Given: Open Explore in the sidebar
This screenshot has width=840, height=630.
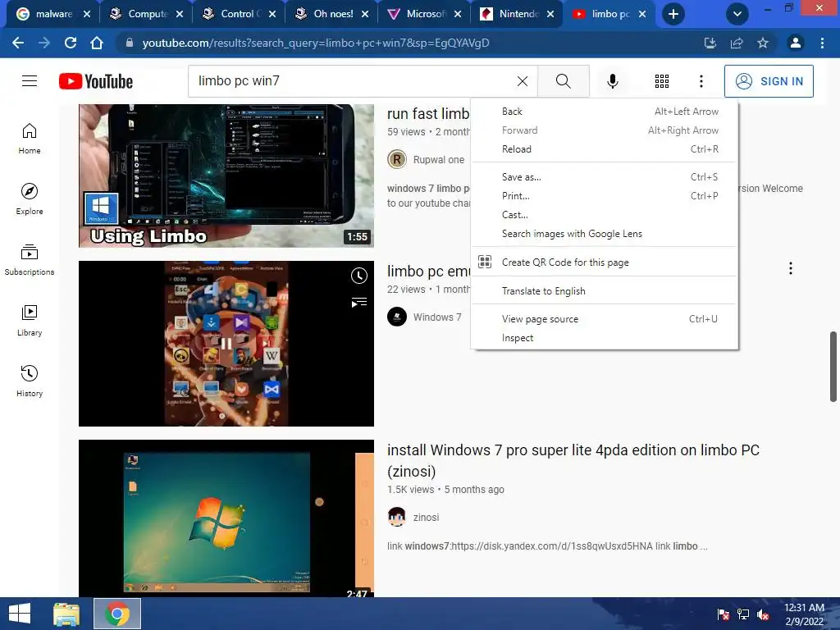Looking at the screenshot, I should tap(30, 199).
